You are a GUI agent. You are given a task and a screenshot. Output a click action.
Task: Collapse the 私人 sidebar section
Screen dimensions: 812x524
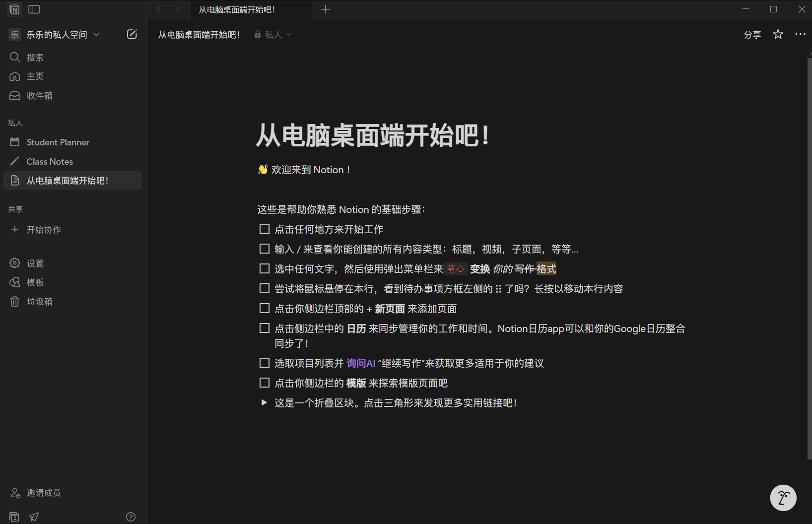[x=15, y=123]
